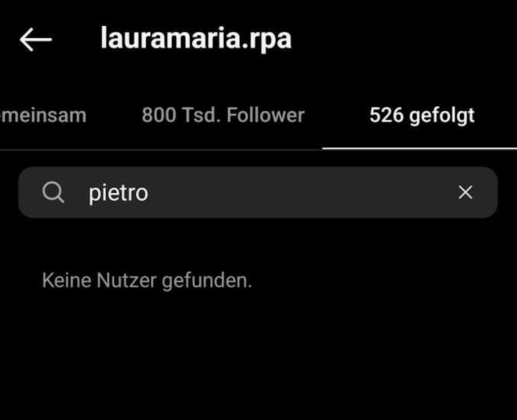
Task: Return to the lauramaria.rpa profile via back arrow
Action: point(35,39)
